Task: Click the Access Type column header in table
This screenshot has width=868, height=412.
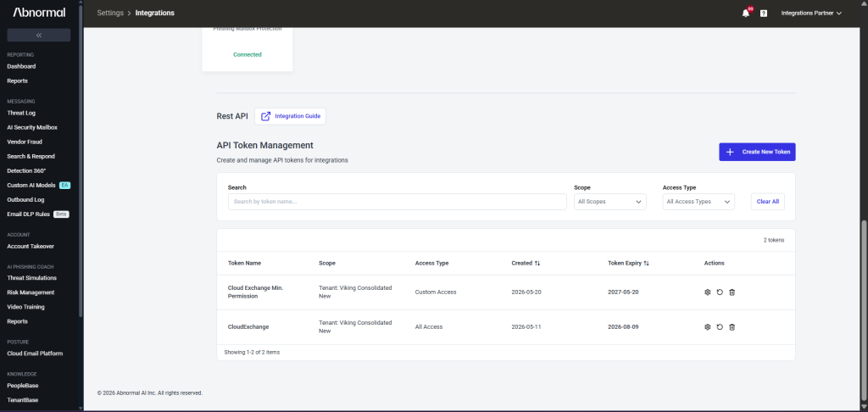Action: [431, 263]
